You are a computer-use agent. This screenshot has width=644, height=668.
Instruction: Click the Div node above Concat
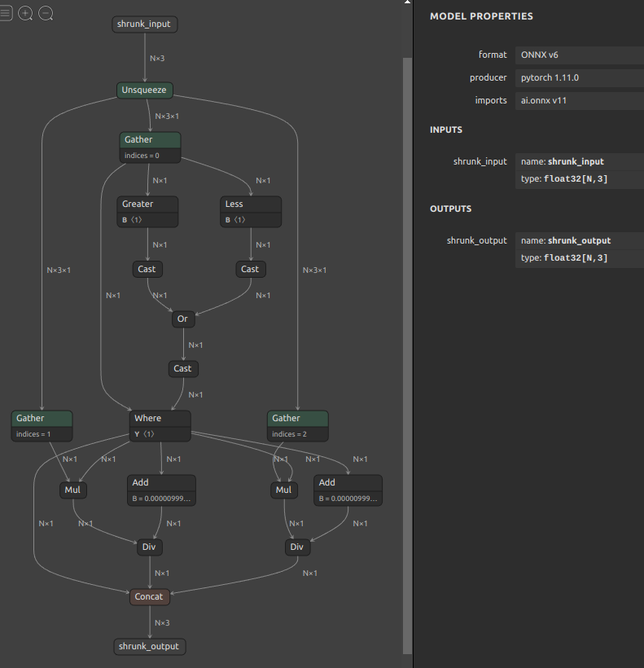[150, 547]
